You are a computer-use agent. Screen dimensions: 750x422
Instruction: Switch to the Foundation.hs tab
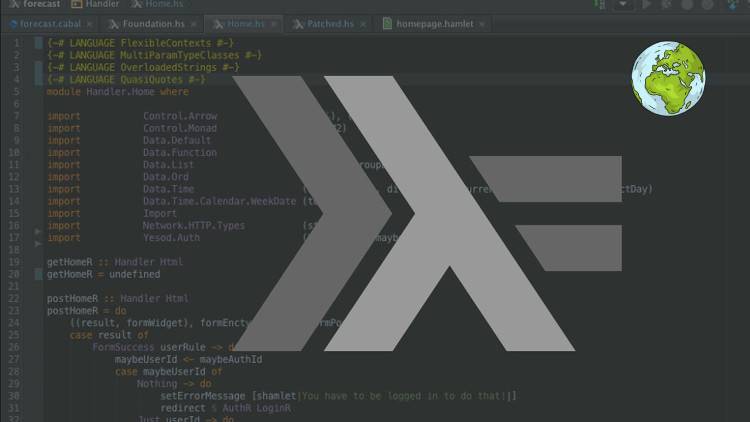(150, 22)
